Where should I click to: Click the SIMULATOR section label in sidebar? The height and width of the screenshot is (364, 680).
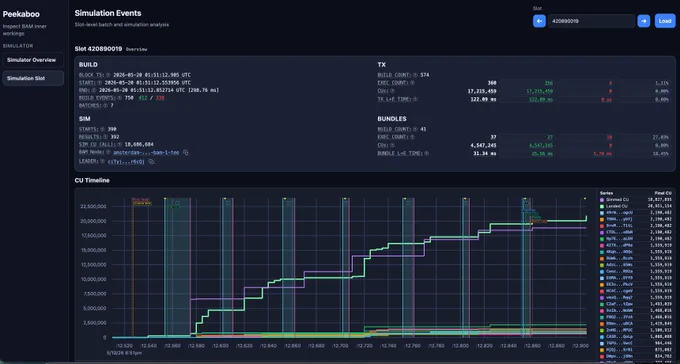tap(18, 46)
